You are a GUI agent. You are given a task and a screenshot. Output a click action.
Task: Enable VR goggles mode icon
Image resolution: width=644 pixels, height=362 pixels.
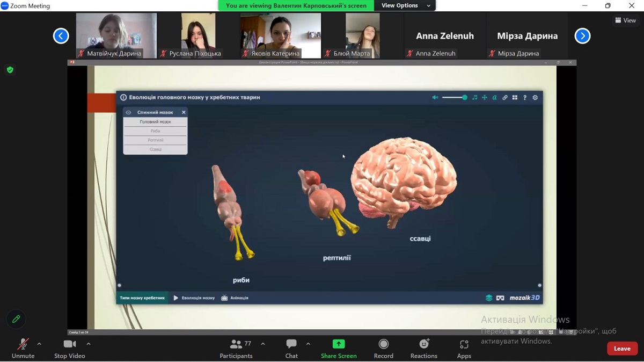(x=500, y=298)
